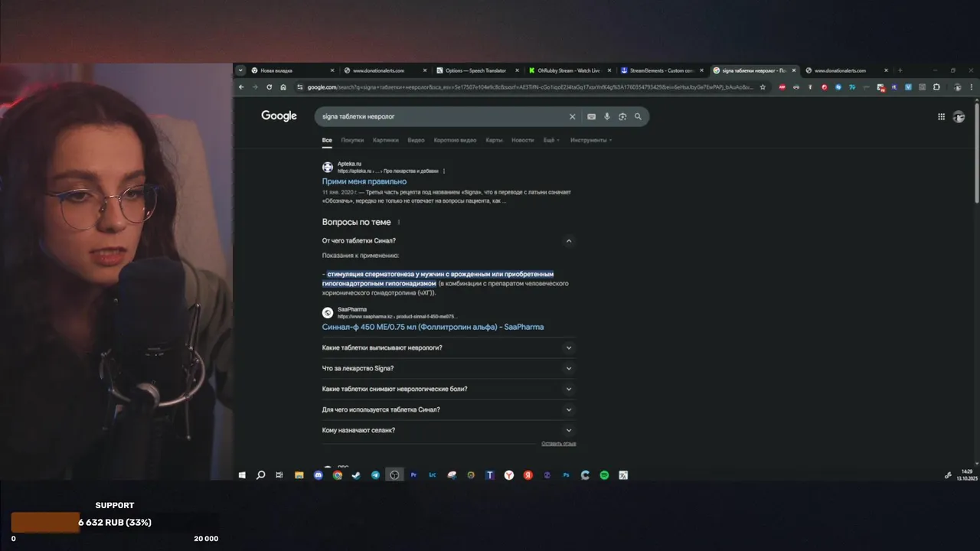Open Windows taskbar search

pyautogui.click(x=260, y=475)
